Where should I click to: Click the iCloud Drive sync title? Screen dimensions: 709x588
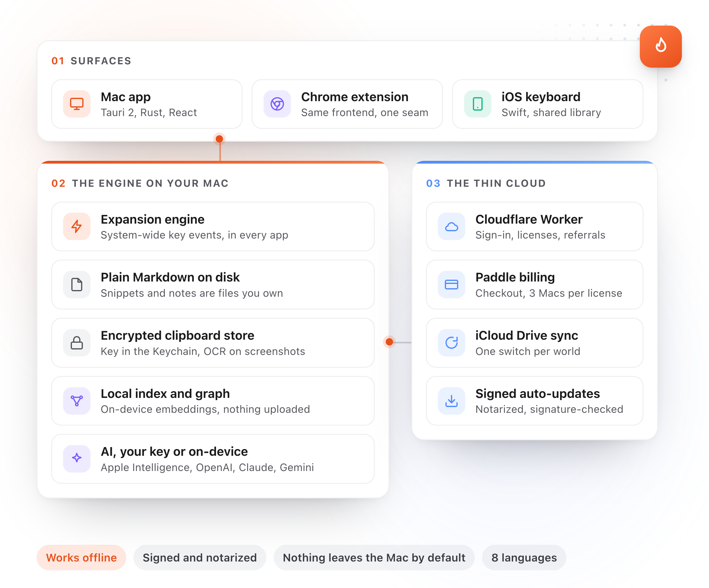(526, 335)
